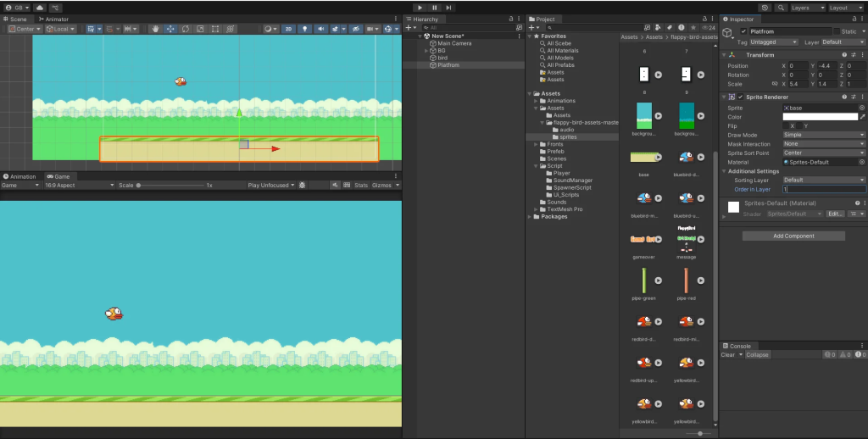
Task: Select the Transform tool
Action: pyautogui.click(x=231, y=29)
